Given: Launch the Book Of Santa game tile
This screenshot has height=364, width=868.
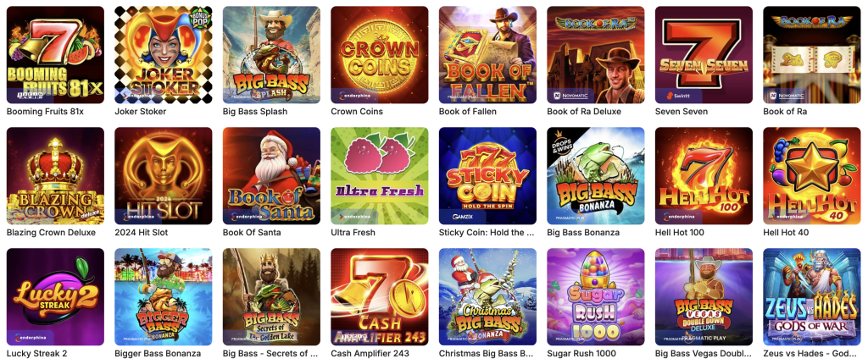Looking at the screenshot, I should coord(271,176).
